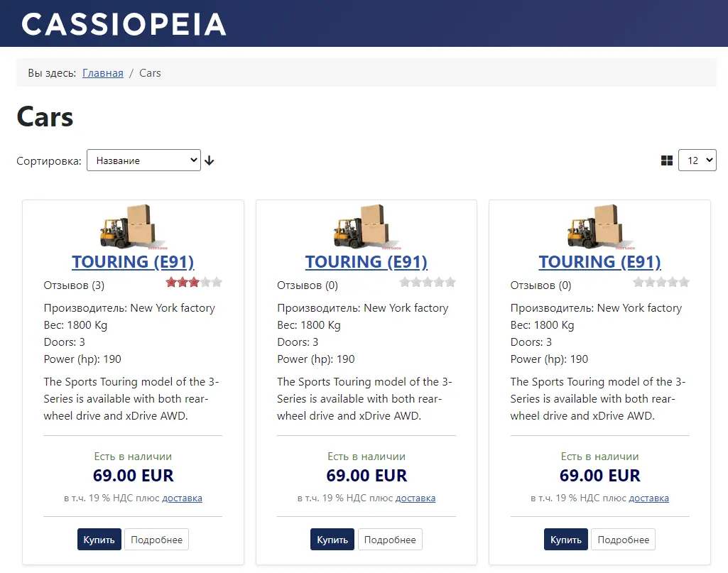
Task: Click first product's forklift image
Action: [x=133, y=227]
